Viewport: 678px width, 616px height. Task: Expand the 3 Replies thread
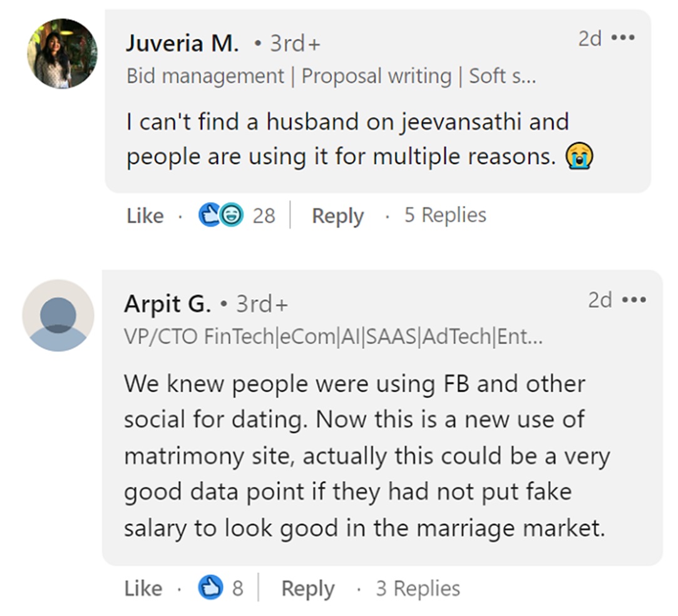pos(418,588)
